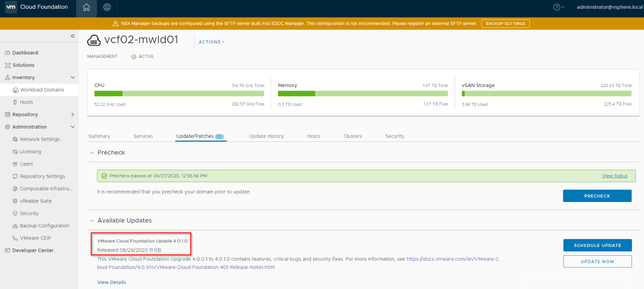Switch to the Update History tab
This screenshot has height=289, width=644.
(266, 136)
